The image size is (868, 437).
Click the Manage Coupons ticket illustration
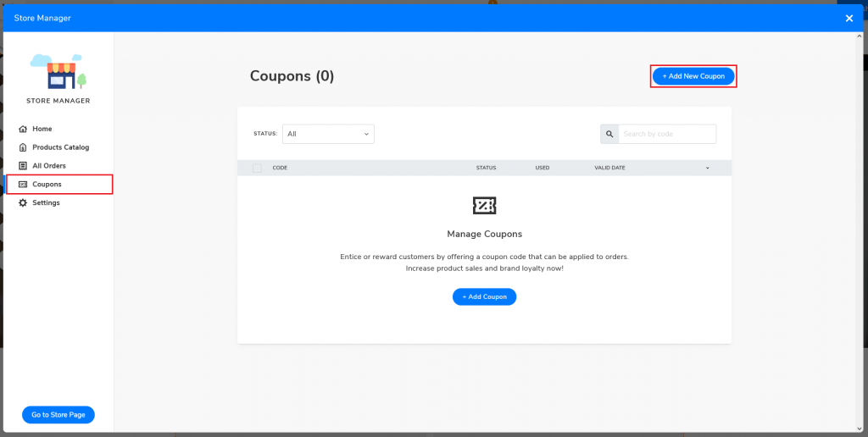484,205
